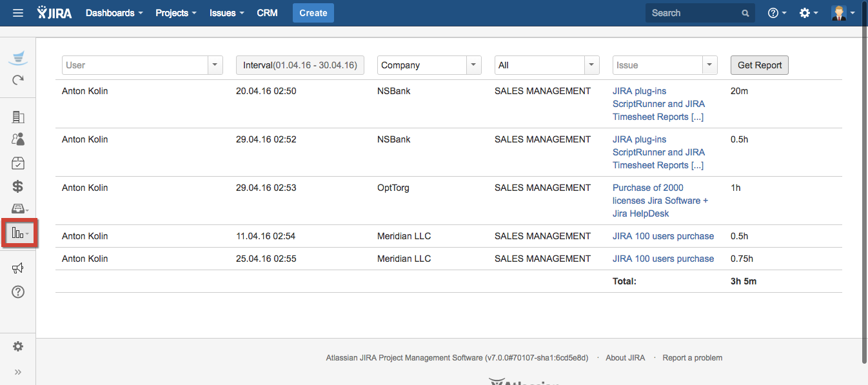Screen dimensions: 868x385
Task: Expand the Company dropdown
Action: [x=429, y=65]
